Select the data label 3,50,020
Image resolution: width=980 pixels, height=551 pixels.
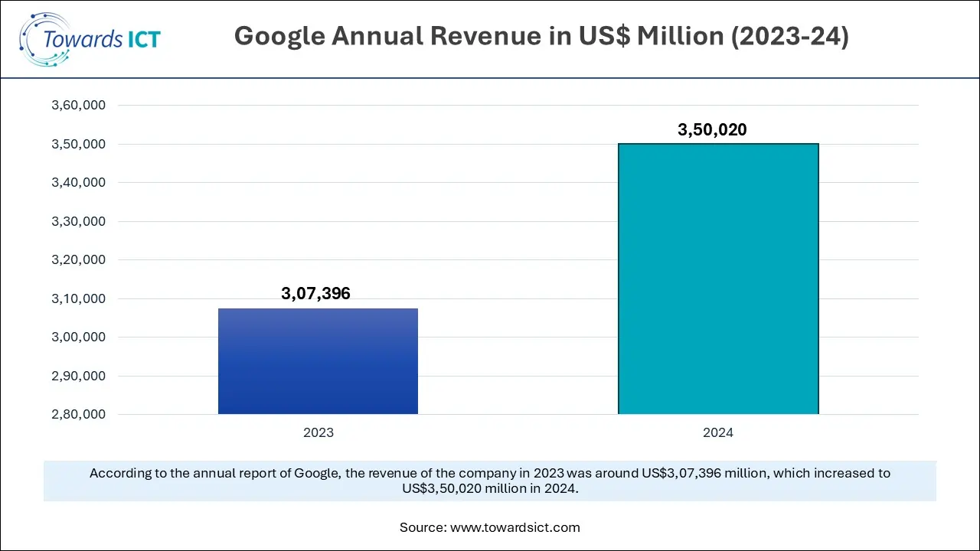click(x=713, y=129)
